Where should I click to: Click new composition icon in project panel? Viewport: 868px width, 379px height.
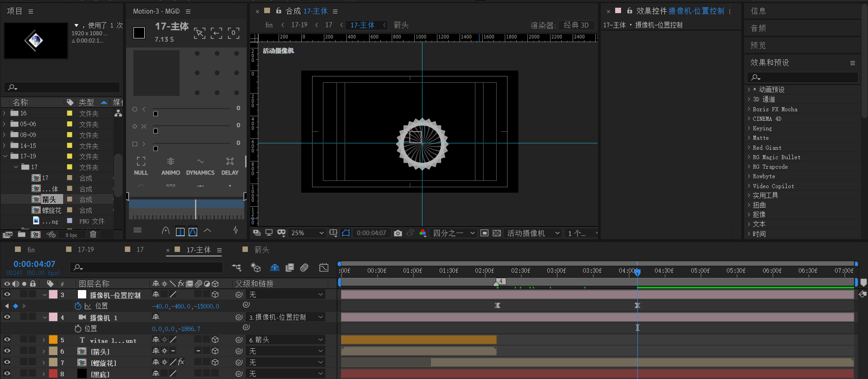pyautogui.click(x=36, y=234)
